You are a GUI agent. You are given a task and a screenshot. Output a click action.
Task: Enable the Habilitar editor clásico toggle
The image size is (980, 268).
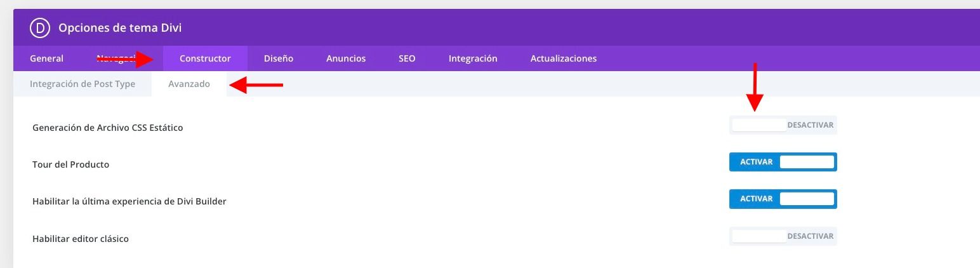point(783,236)
